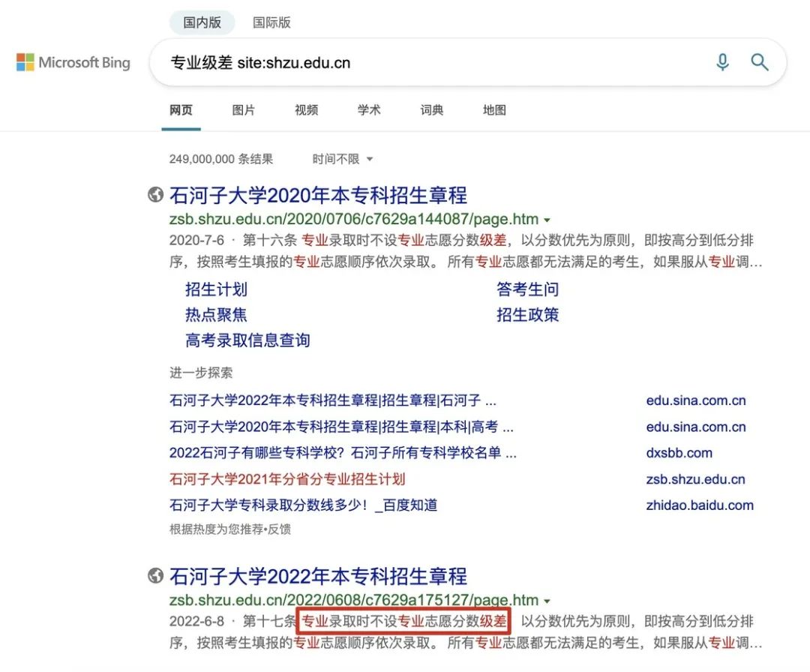The width and height of the screenshot is (810, 672).
Task: Open the 词典 tab
Action: pyautogui.click(x=432, y=110)
